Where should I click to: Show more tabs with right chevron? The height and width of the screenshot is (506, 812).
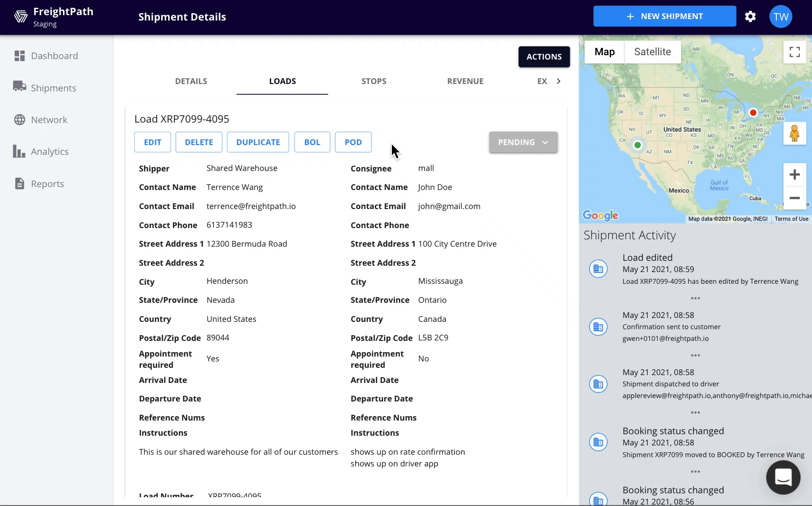[558, 81]
